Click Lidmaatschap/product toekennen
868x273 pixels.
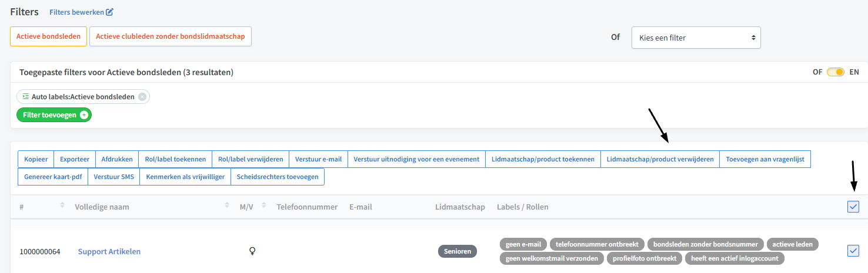543,159
